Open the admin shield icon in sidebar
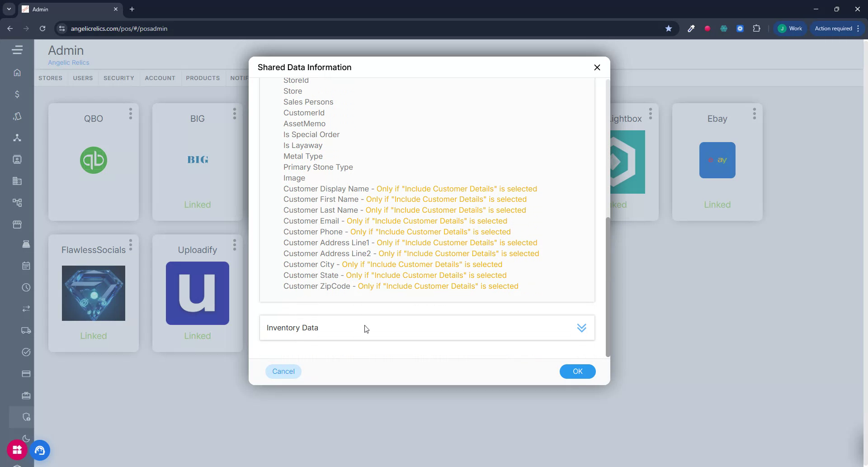 26,417
